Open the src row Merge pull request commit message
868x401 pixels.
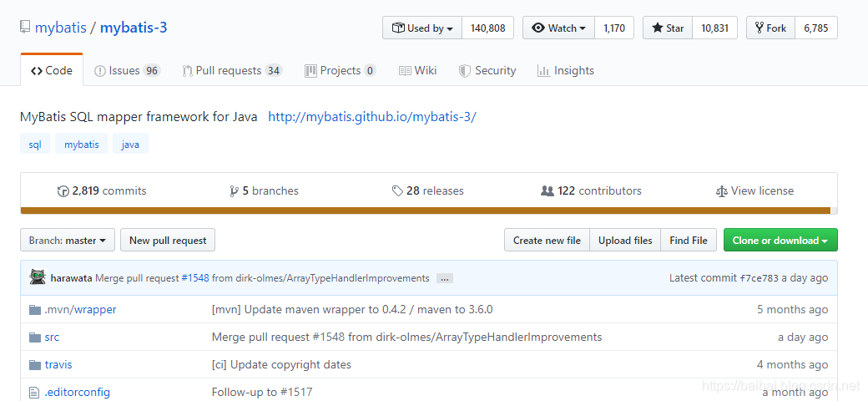(x=407, y=337)
